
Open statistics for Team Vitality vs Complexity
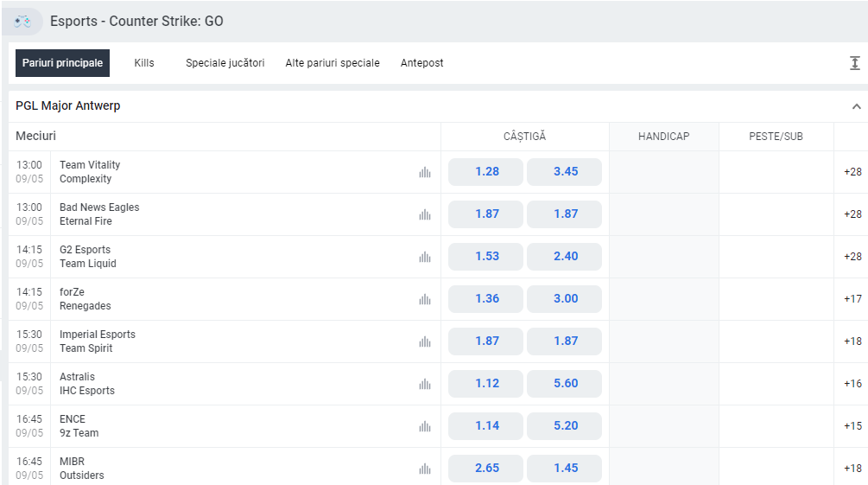coord(425,172)
